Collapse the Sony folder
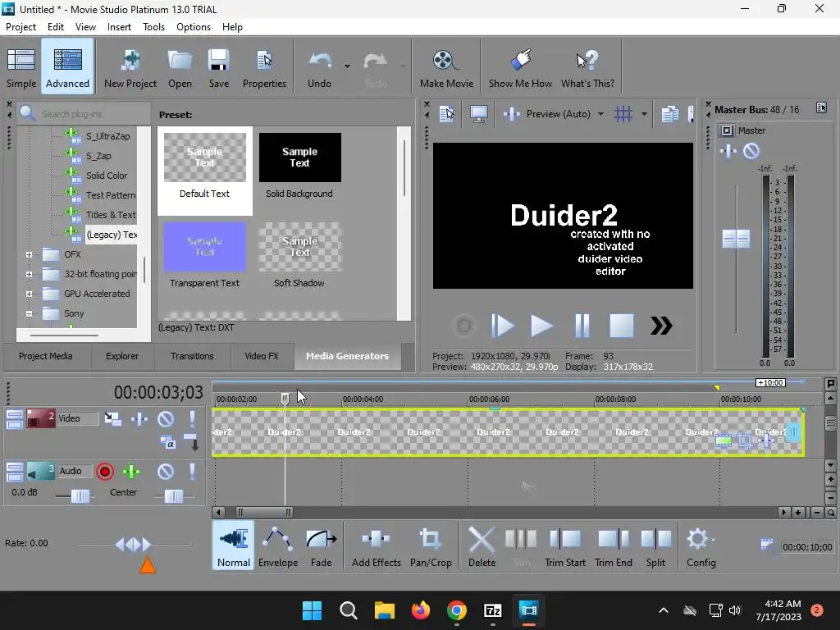840x630 pixels. 29,313
